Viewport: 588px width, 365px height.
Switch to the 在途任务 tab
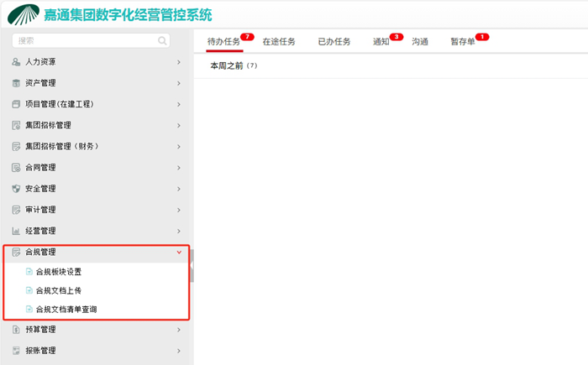(278, 41)
